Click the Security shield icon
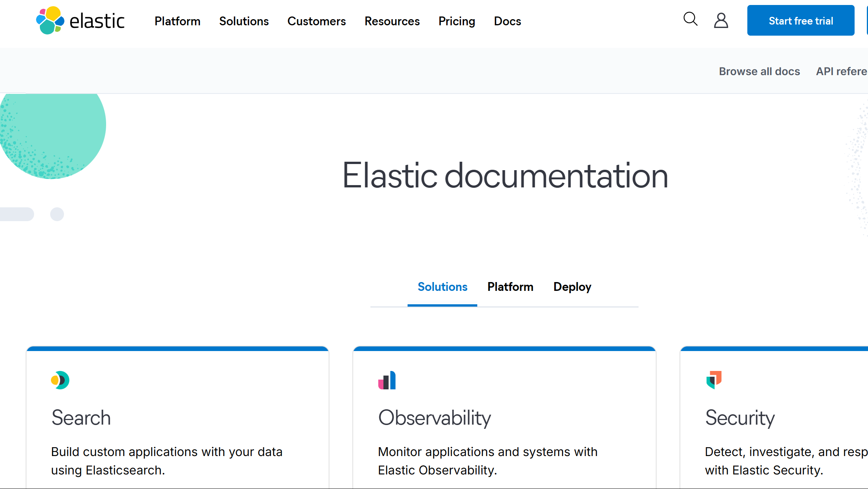Viewport: 868px width, 489px height. (x=714, y=380)
